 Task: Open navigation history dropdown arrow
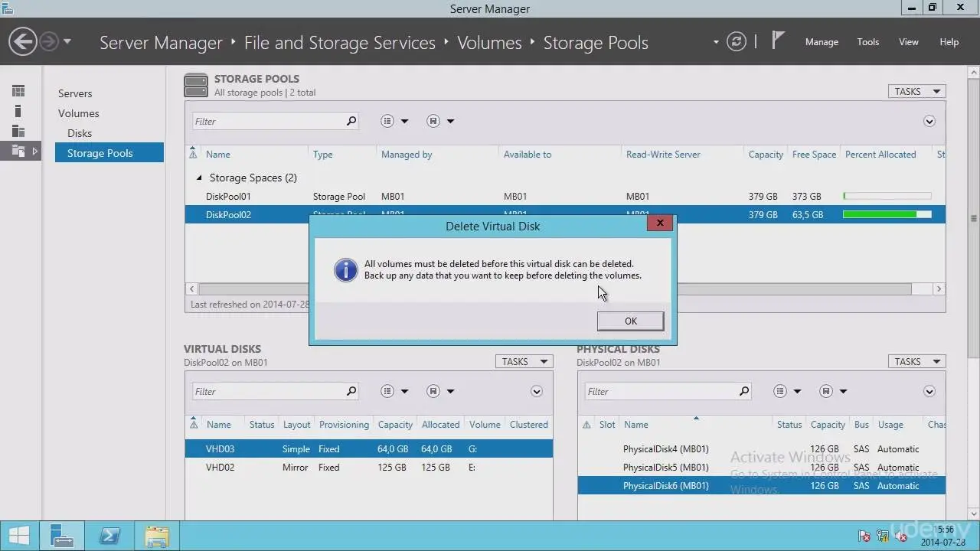[x=67, y=41]
